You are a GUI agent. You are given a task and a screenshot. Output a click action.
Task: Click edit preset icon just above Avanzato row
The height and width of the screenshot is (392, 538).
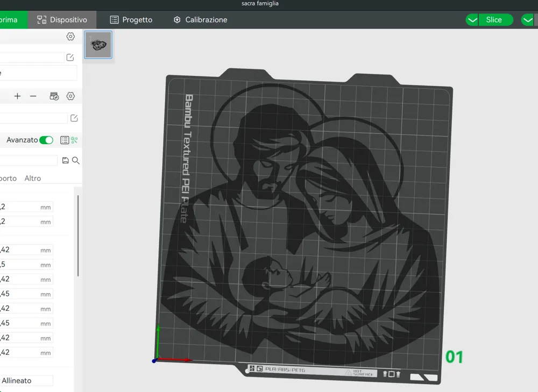click(74, 118)
